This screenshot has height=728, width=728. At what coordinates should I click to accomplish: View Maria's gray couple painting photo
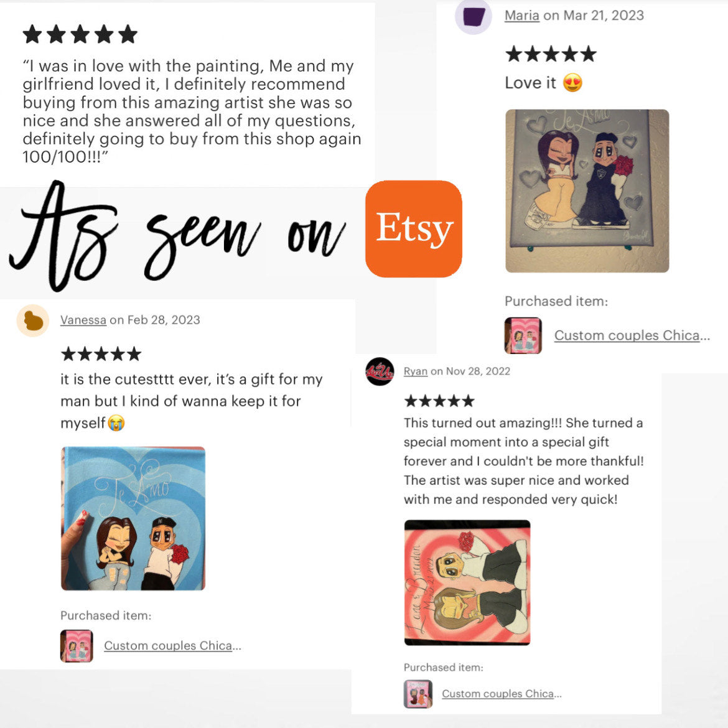(587, 191)
